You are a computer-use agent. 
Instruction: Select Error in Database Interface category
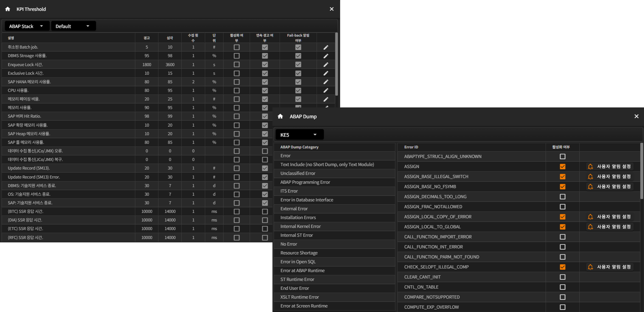tap(334, 200)
